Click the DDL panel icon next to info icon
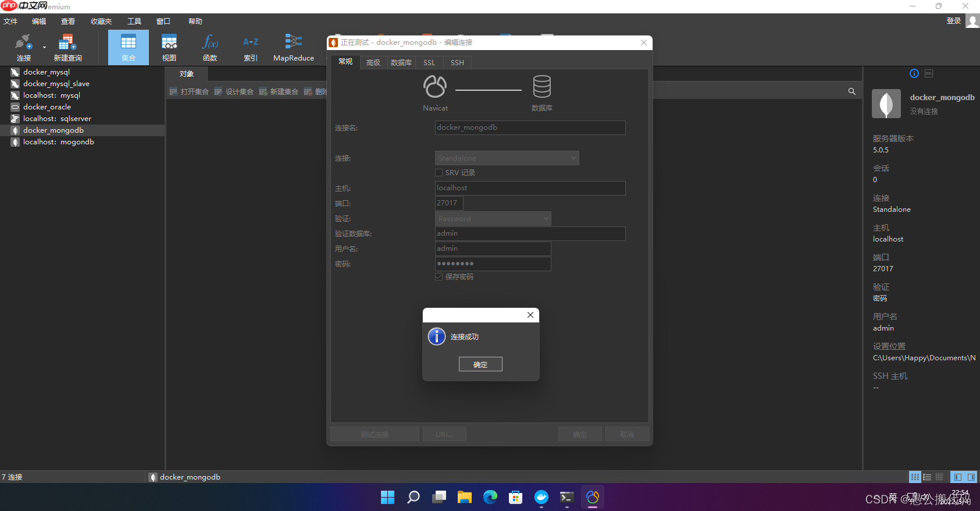Screen dimensions: 980x511 [929, 73]
